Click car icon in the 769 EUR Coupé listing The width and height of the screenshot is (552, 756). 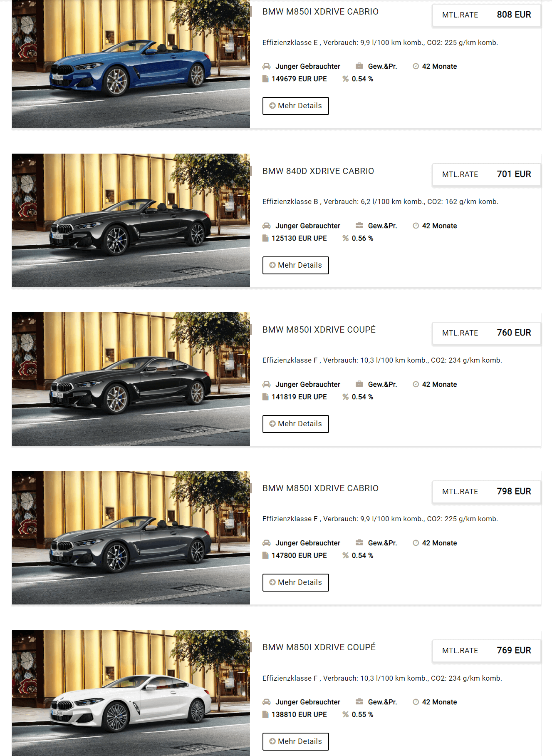[266, 702]
